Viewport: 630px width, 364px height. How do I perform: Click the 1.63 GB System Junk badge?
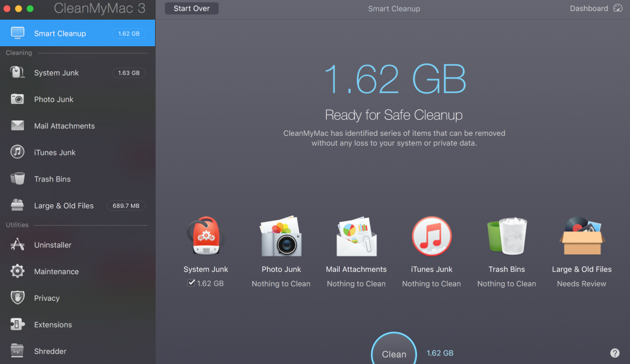(129, 73)
